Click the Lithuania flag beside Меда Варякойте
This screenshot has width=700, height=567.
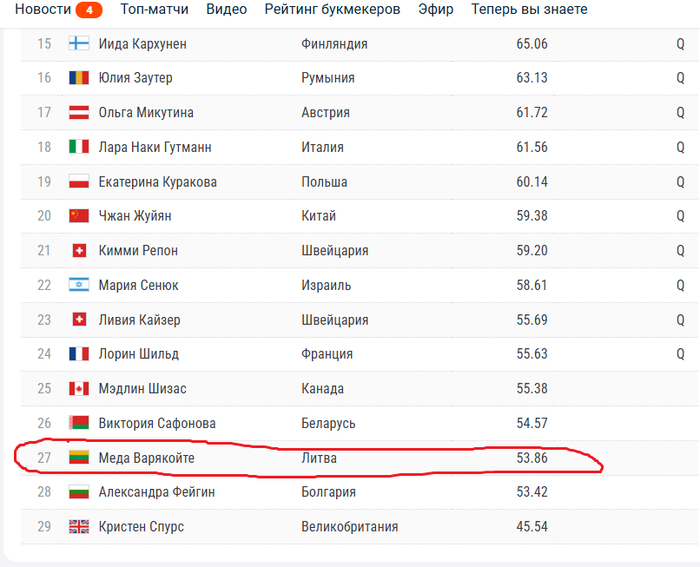pyautogui.click(x=79, y=457)
